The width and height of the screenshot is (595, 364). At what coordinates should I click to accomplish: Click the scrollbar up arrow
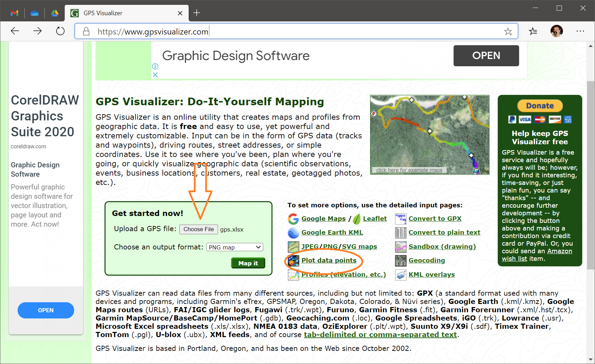[x=591, y=46]
